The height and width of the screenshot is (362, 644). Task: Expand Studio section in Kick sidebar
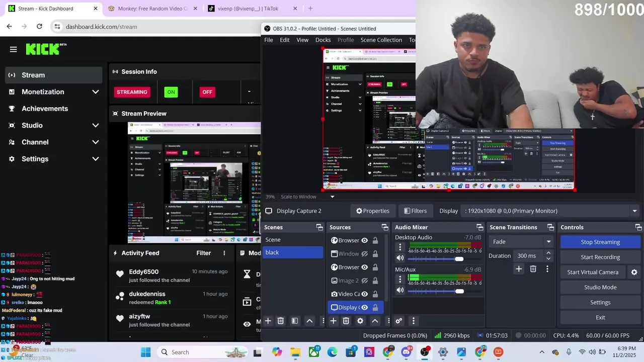click(x=96, y=125)
